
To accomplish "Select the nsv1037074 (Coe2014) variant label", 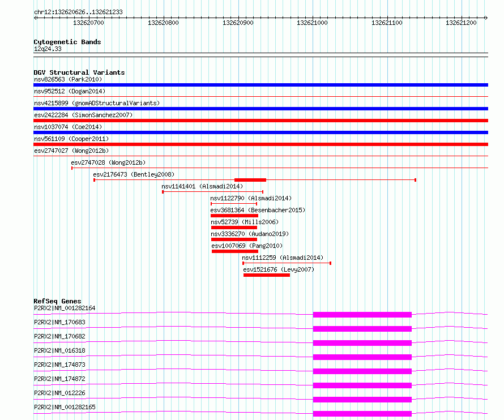I will 68,127.
